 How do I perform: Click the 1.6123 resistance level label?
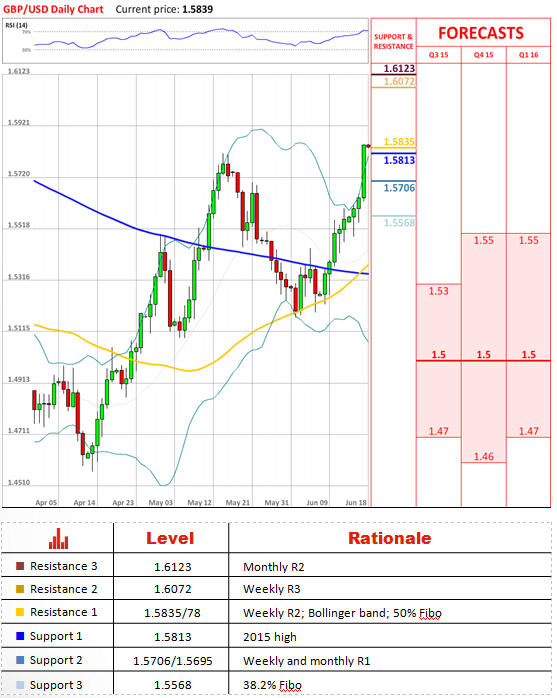(x=399, y=69)
